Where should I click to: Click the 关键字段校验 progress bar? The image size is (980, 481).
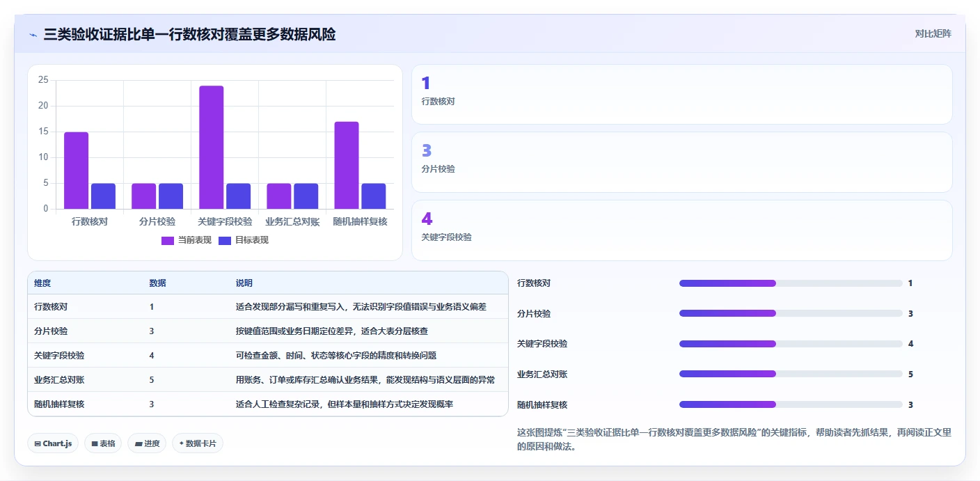click(x=791, y=344)
